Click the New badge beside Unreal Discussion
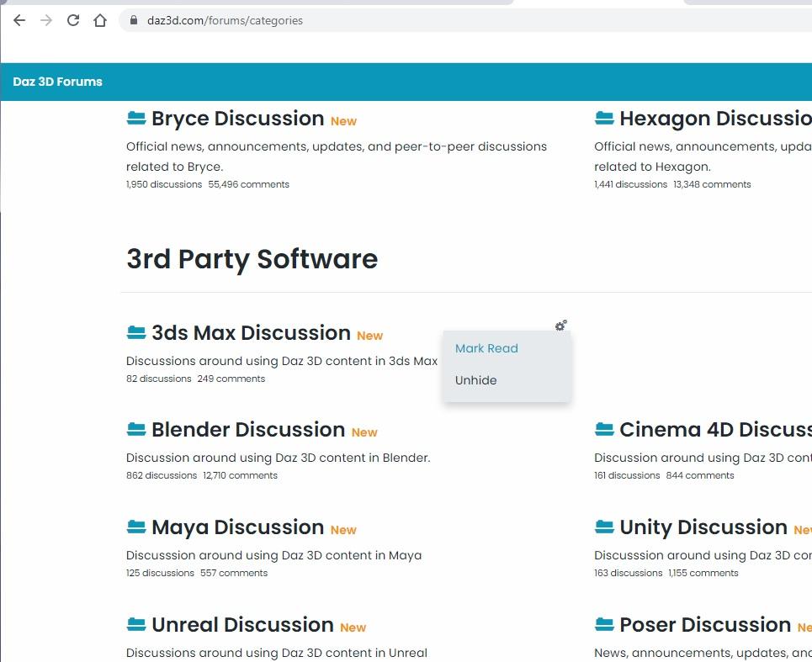812x662 pixels. click(x=353, y=628)
